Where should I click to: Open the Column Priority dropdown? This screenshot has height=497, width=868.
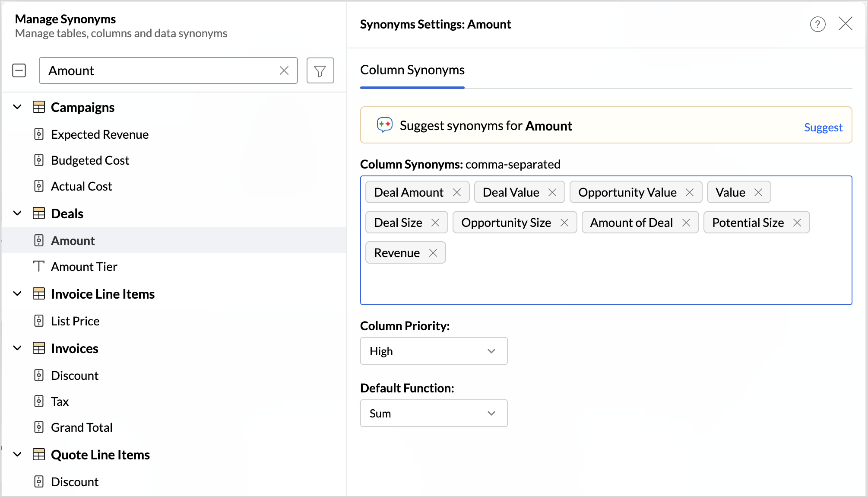coord(434,351)
